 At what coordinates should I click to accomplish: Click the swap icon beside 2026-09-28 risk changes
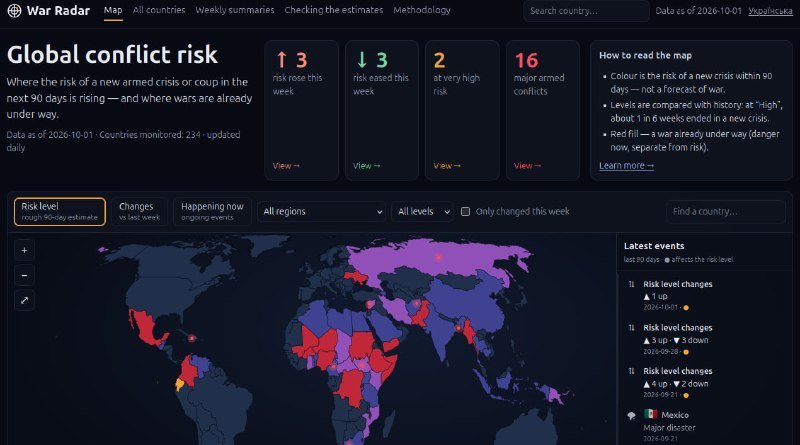click(x=631, y=328)
